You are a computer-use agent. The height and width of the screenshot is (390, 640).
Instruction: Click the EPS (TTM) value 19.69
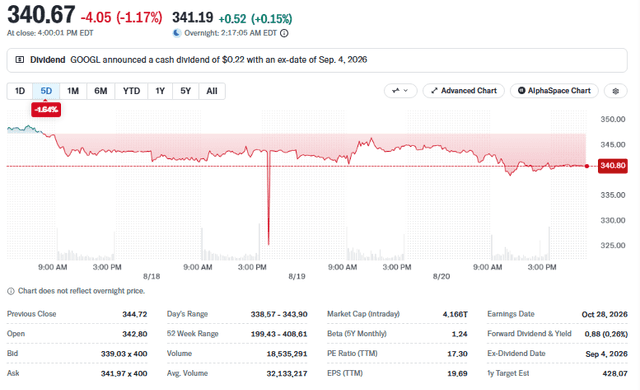tap(457, 374)
